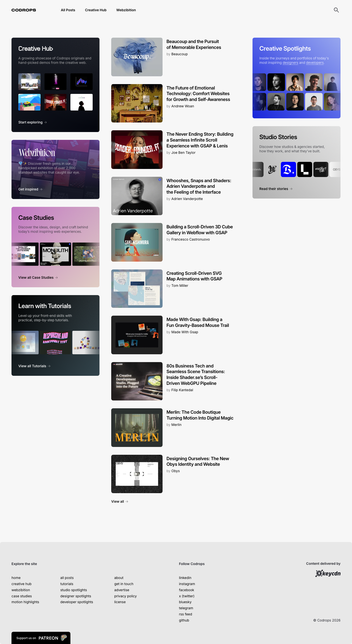Open Merlin post thumbnail
352x644 pixels.
tap(137, 428)
